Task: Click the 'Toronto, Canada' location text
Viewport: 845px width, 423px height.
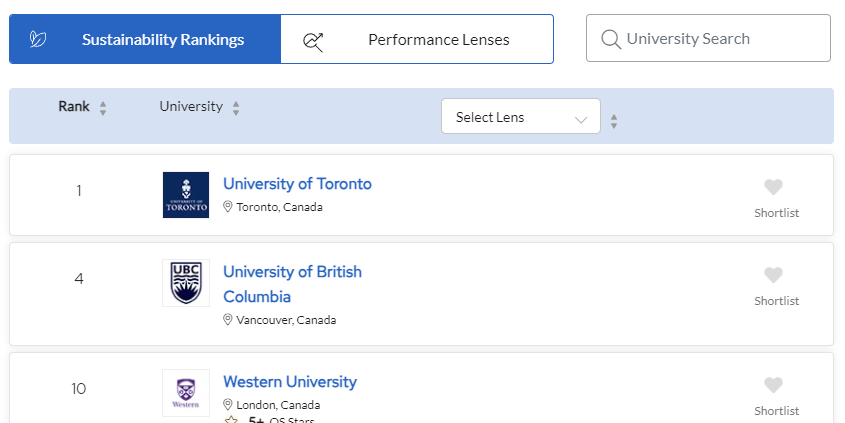Action: tap(279, 207)
